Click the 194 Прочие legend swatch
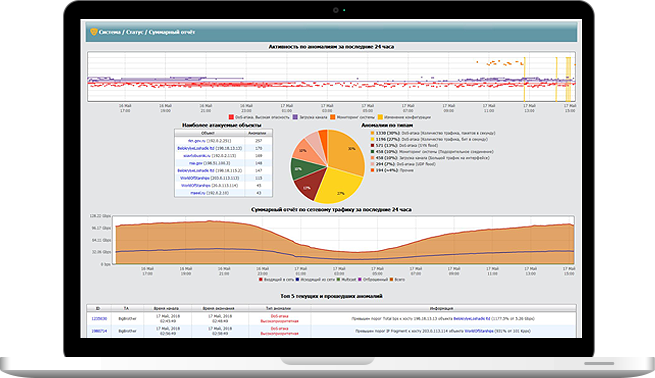Image resolution: width=655 pixels, height=378 pixels. [x=373, y=170]
